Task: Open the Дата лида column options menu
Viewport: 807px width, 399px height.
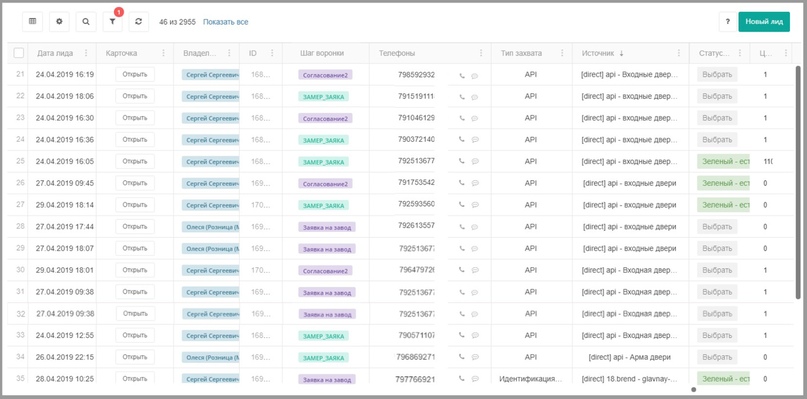Action: [86, 53]
